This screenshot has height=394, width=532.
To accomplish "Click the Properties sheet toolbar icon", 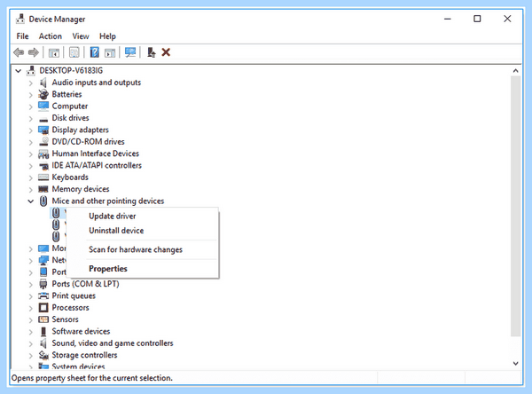I will 74,52.
